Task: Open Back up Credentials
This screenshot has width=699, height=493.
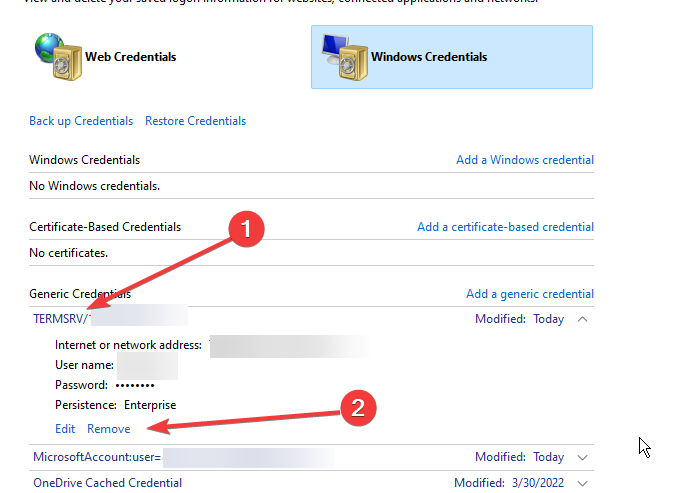Action: (81, 121)
